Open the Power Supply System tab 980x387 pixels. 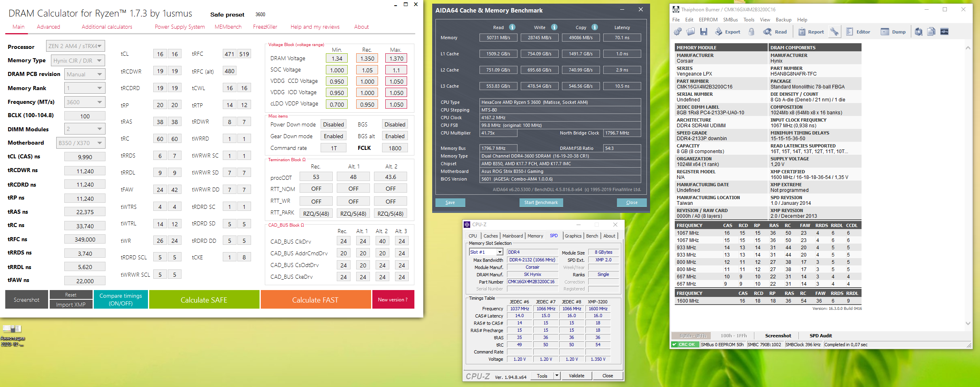[180, 27]
